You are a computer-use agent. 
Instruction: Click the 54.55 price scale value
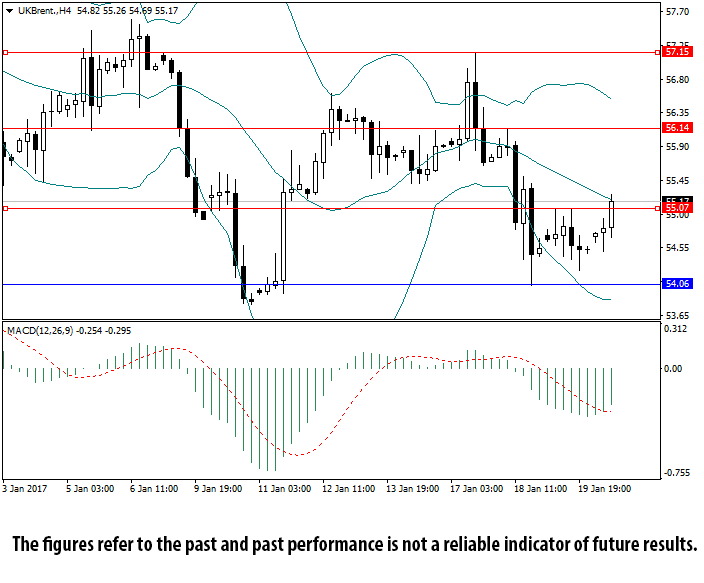click(x=677, y=248)
